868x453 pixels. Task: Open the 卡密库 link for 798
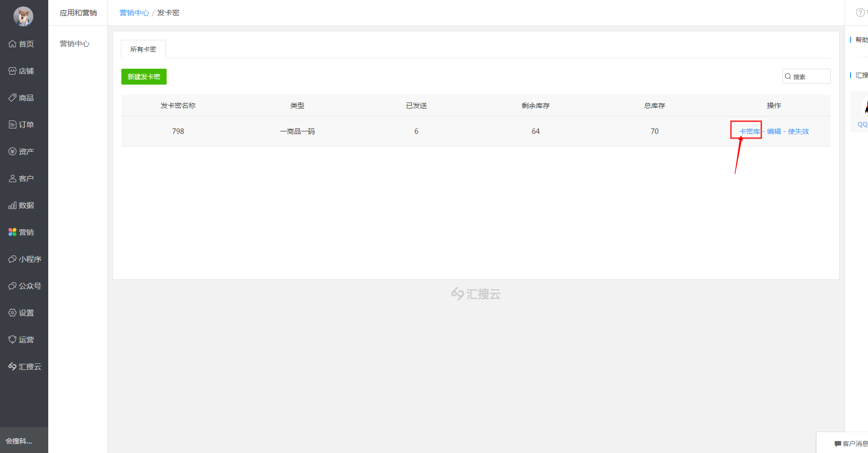(x=750, y=131)
